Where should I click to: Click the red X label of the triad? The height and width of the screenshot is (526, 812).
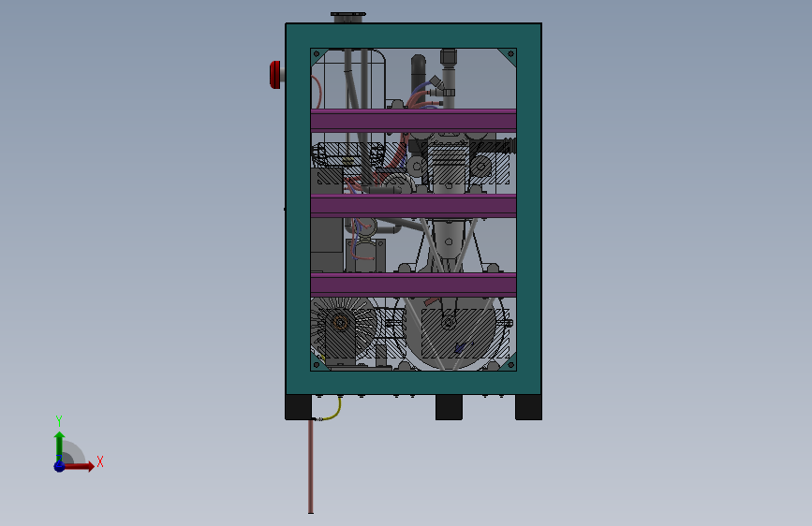point(100,461)
